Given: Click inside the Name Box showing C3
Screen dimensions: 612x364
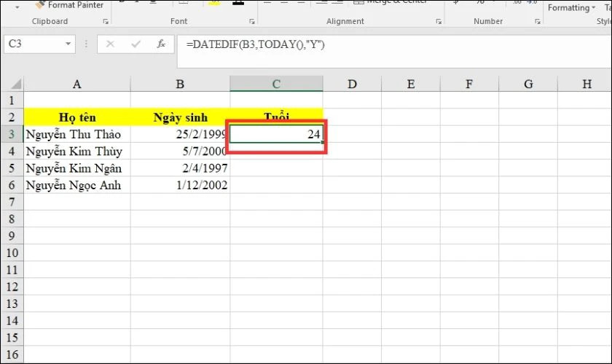Looking at the screenshot, I should point(34,44).
